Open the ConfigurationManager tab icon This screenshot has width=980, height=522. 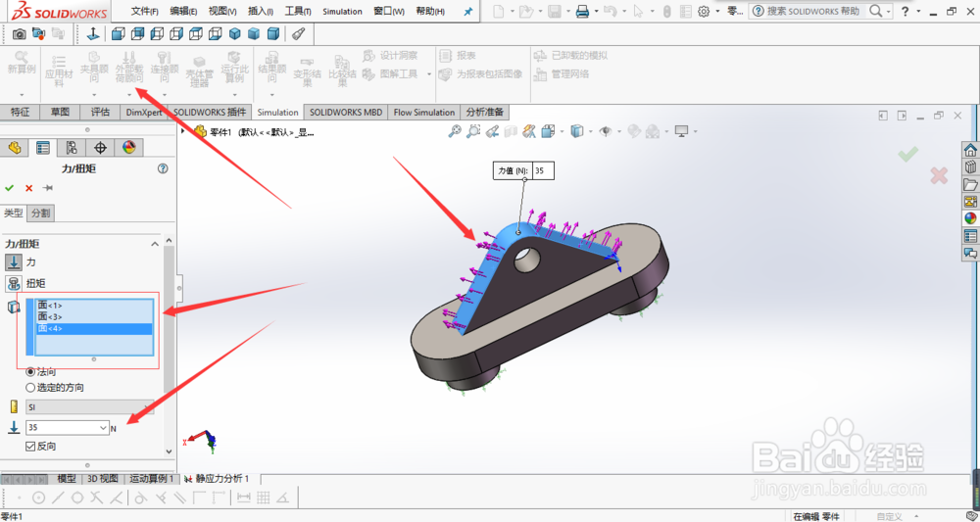click(x=72, y=147)
